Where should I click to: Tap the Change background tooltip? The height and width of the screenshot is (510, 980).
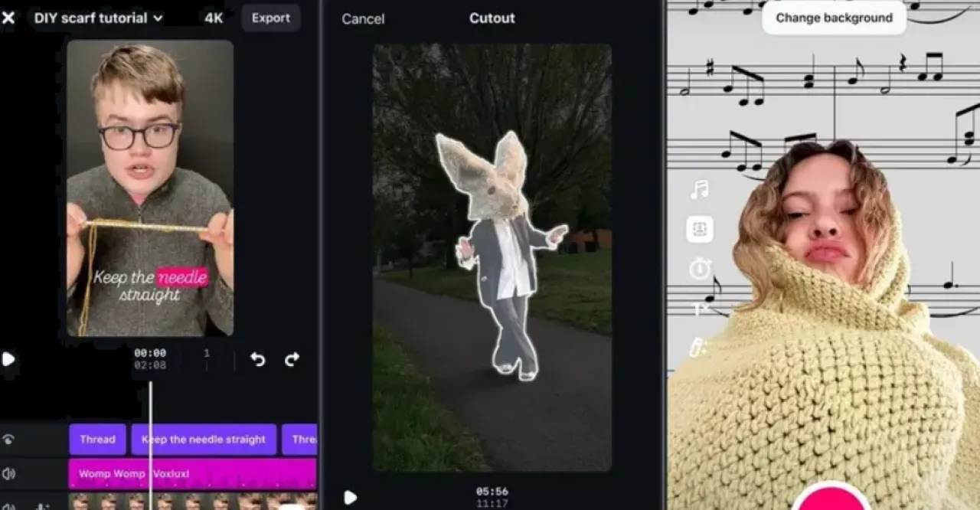[834, 18]
